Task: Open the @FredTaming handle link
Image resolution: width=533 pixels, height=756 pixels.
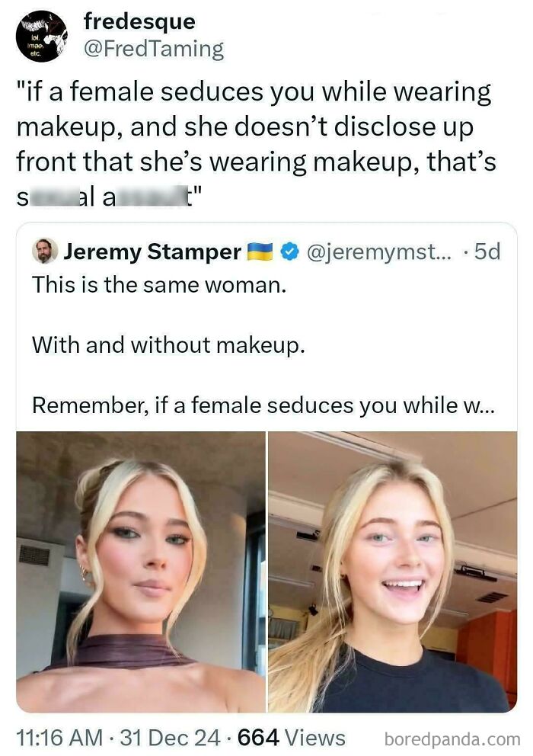Action: (153, 50)
